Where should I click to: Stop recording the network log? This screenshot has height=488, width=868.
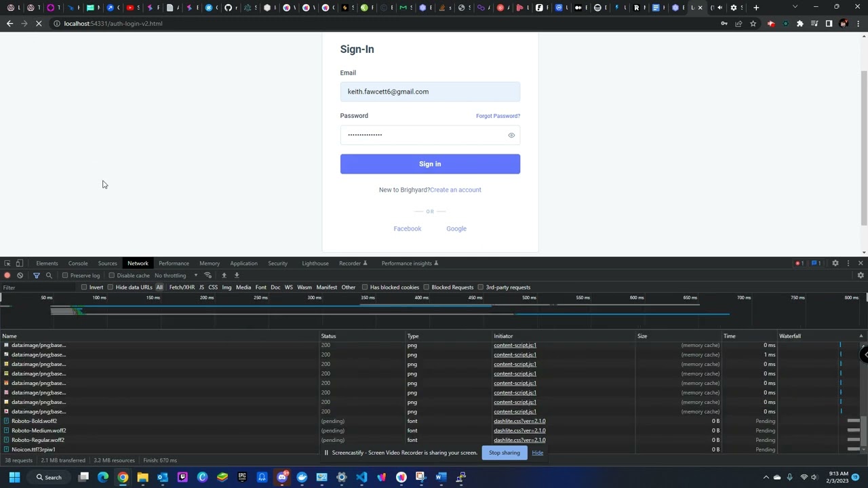[7, 275]
